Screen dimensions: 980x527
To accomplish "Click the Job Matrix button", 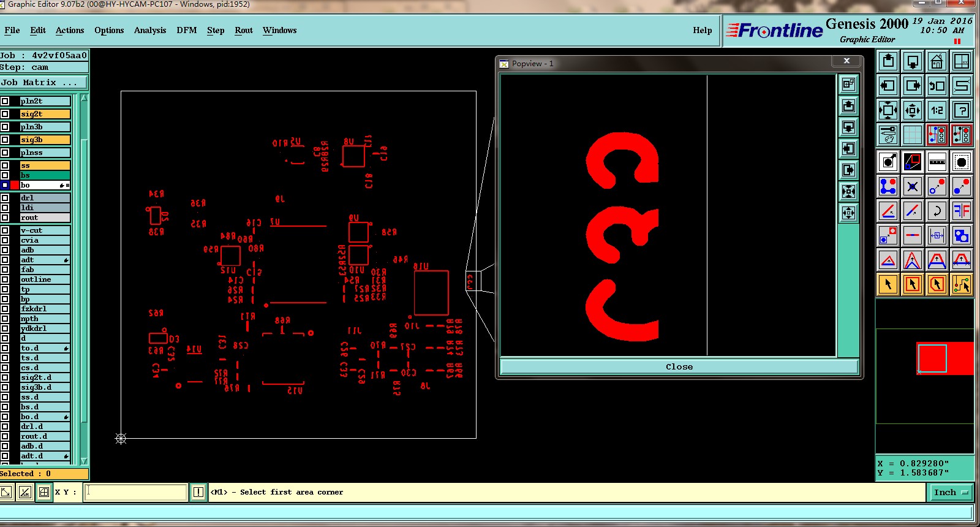I will (43, 82).
